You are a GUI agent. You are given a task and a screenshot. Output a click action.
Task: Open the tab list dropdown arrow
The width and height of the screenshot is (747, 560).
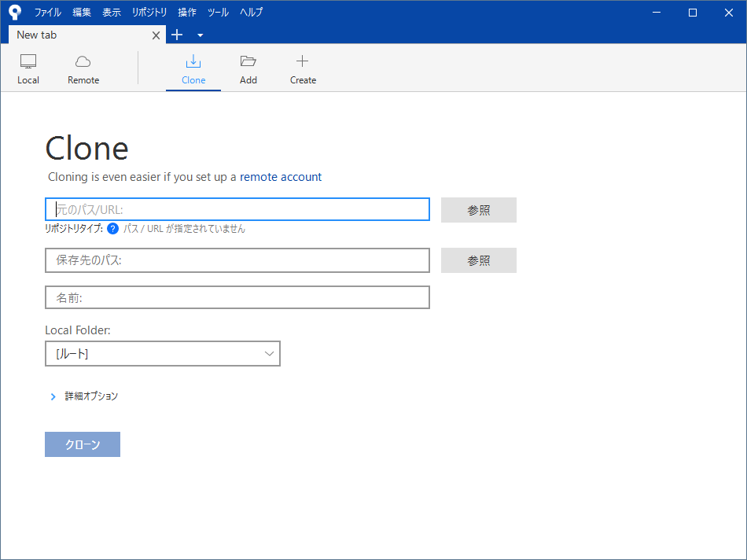coord(200,35)
